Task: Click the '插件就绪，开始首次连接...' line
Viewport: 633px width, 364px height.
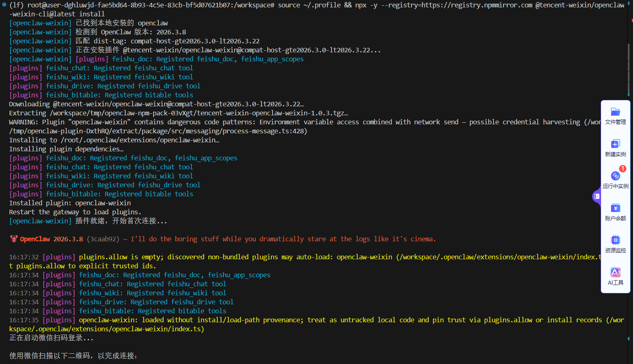Action: click(x=88, y=221)
